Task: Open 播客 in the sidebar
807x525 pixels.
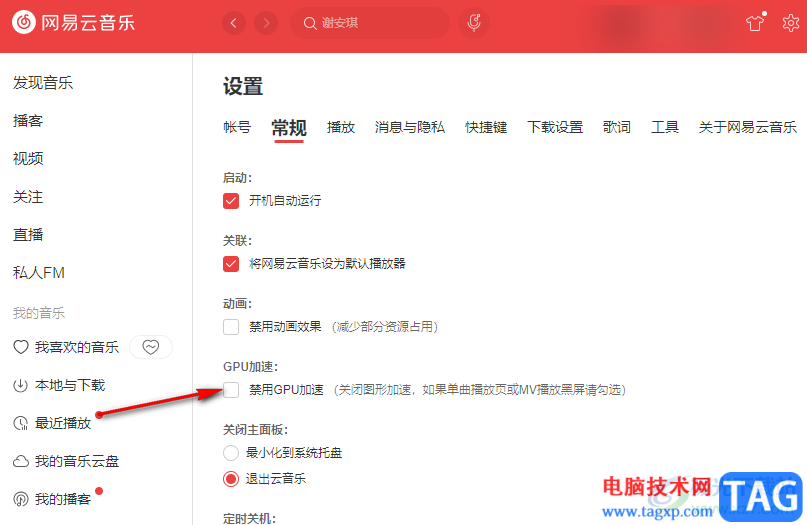Action: click(28, 121)
